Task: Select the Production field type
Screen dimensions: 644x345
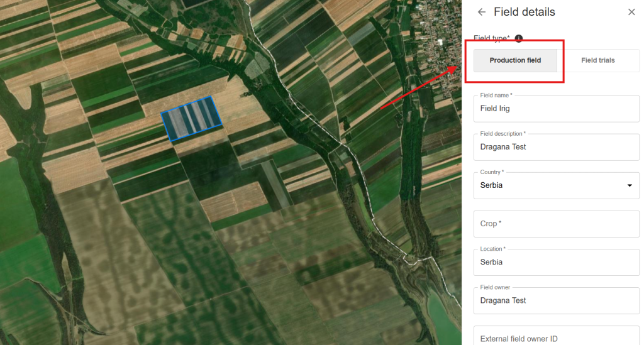Action: (515, 60)
